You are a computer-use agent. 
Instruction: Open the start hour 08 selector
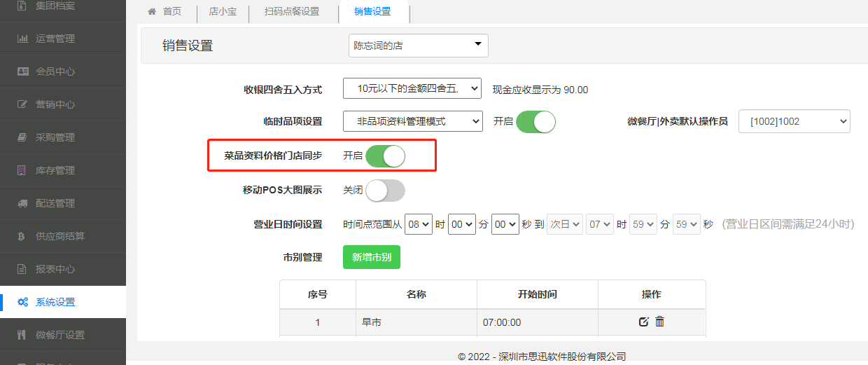point(419,224)
